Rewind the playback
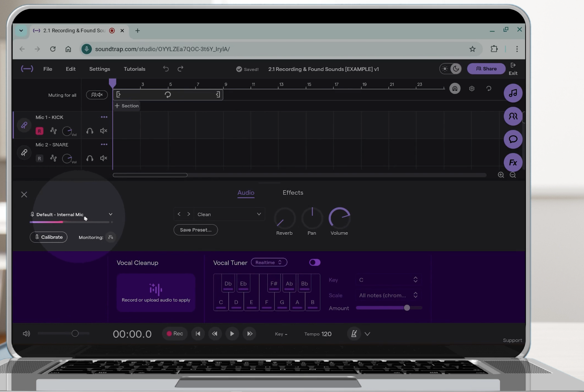The height and width of the screenshot is (392, 584). pyautogui.click(x=215, y=334)
